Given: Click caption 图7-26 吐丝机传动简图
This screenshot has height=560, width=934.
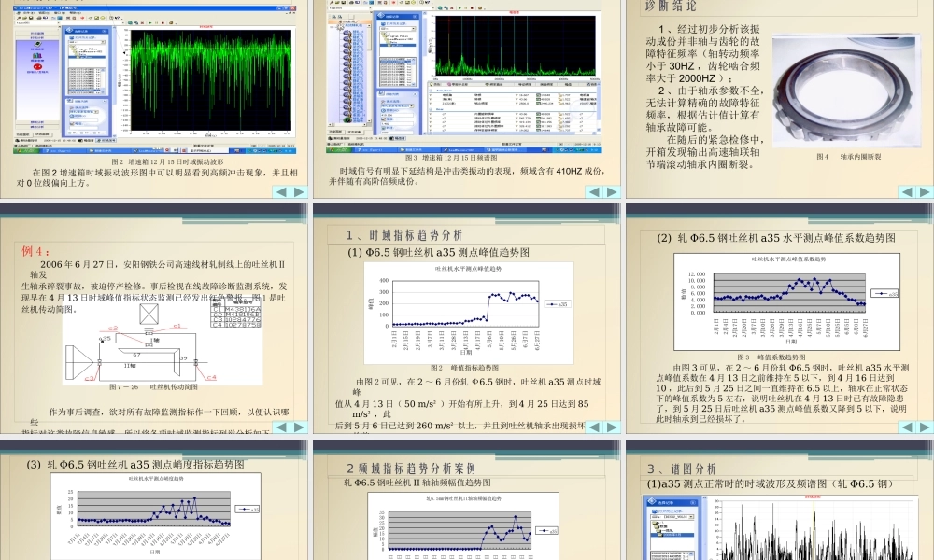Looking at the screenshot, I should point(154,386).
